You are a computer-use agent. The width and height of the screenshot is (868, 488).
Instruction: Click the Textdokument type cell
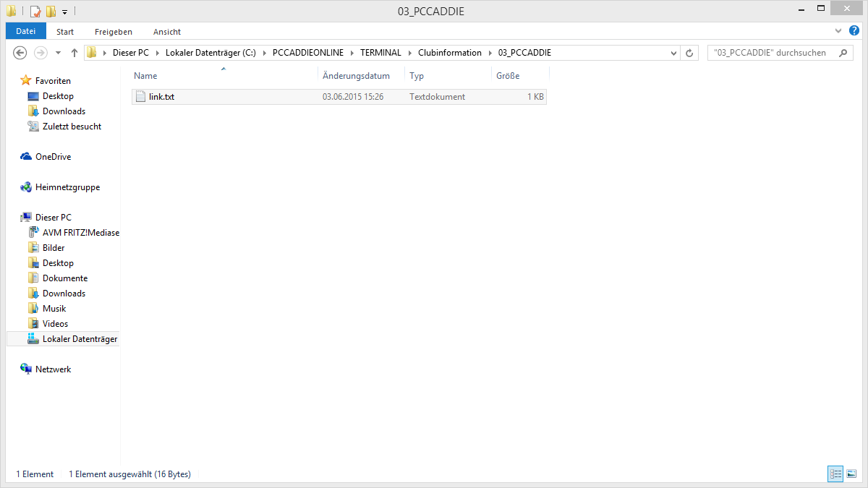[437, 97]
